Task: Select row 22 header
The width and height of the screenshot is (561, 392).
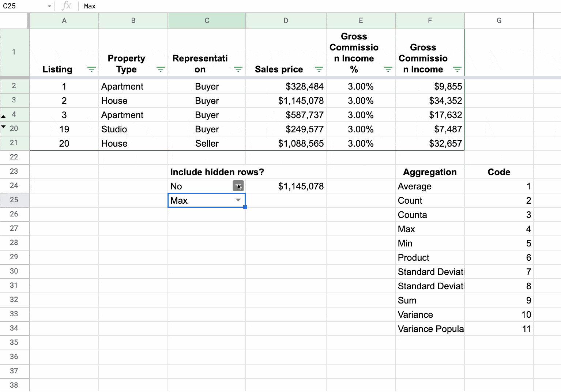Action: pyautogui.click(x=14, y=157)
